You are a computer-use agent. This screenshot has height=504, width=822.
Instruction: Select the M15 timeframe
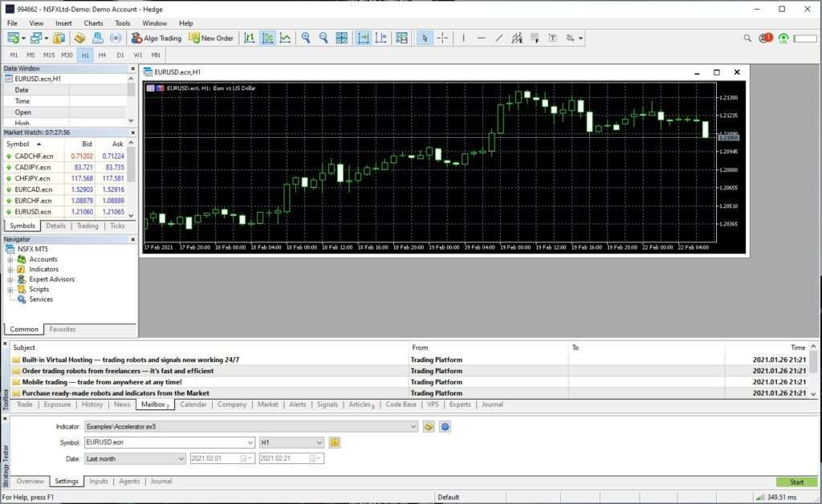49,55
